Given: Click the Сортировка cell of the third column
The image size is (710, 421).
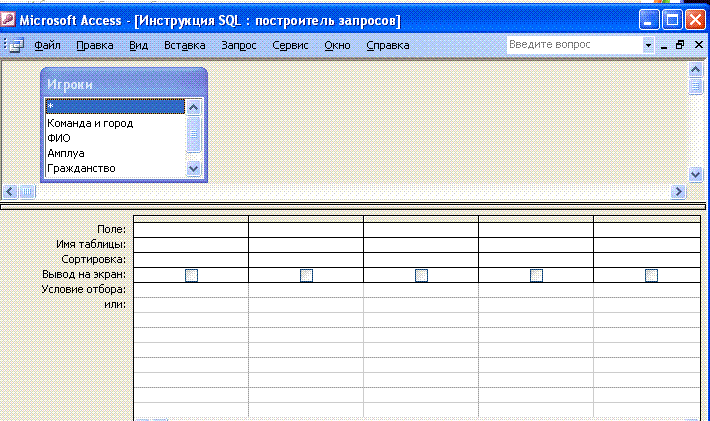Looking at the screenshot, I should [421, 260].
